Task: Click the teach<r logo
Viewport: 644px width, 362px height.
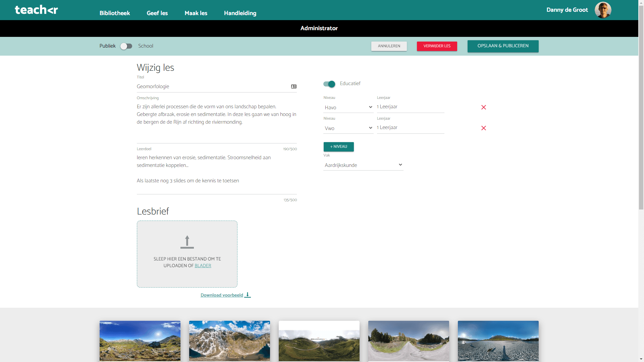Action: click(x=36, y=10)
